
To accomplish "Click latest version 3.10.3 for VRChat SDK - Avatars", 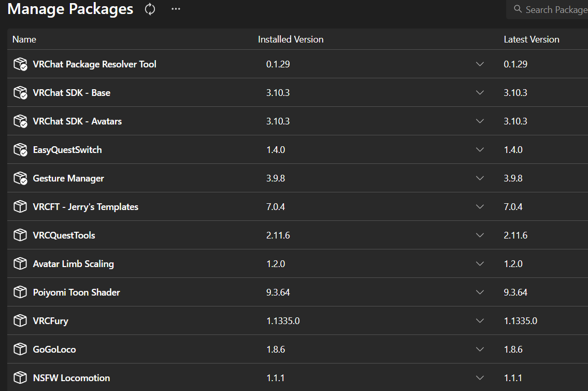I will 515,121.
